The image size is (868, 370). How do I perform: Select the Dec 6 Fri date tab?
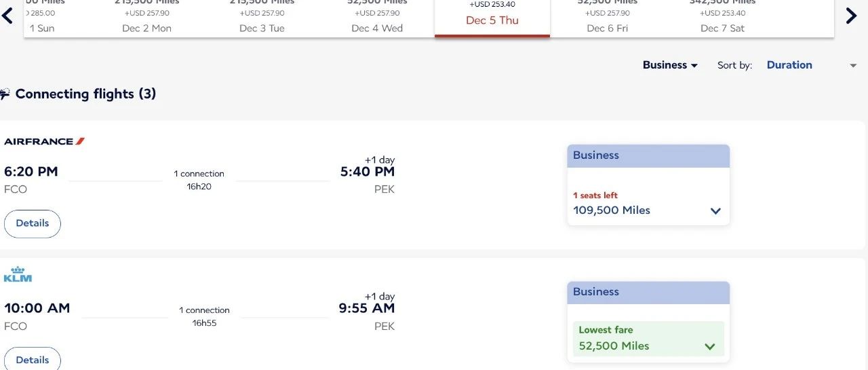[x=608, y=18]
